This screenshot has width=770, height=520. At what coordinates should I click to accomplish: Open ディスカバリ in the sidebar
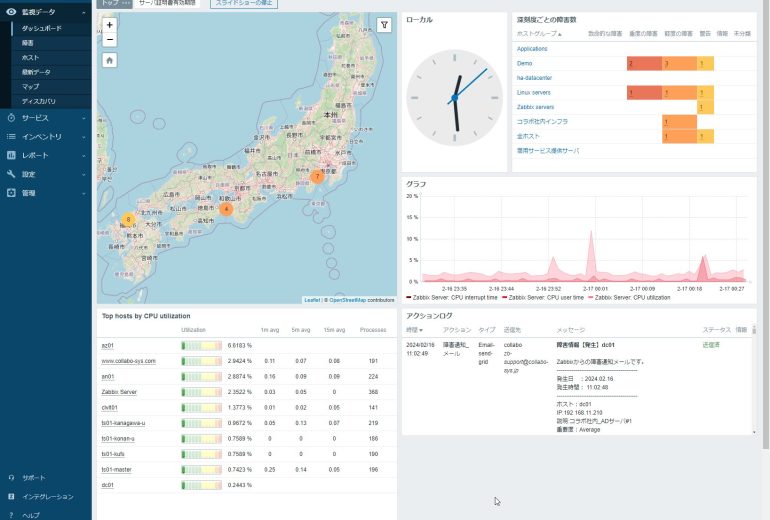coord(39,101)
